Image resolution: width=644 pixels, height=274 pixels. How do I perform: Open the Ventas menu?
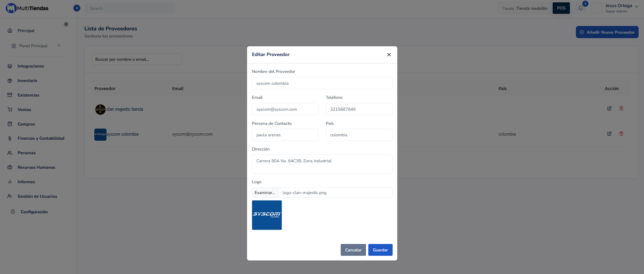(x=24, y=110)
